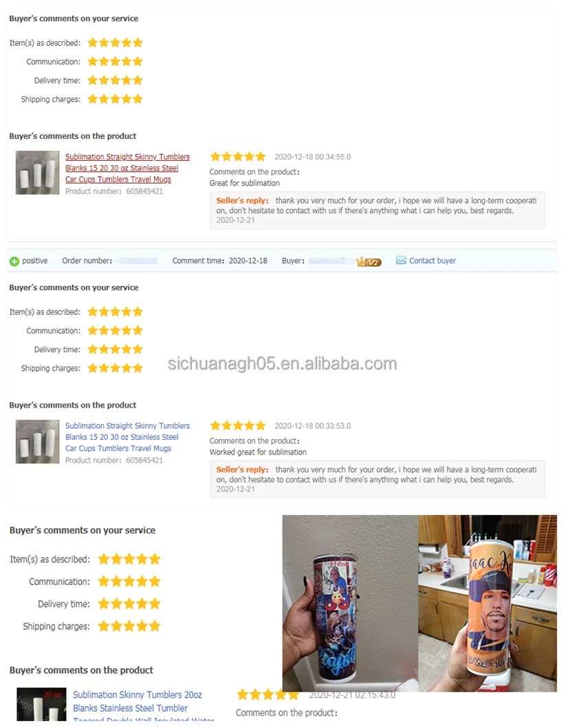Click the gold V2 crown buyer badge
Viewport: 564px width, 728px height.
[x=369, y=262]
